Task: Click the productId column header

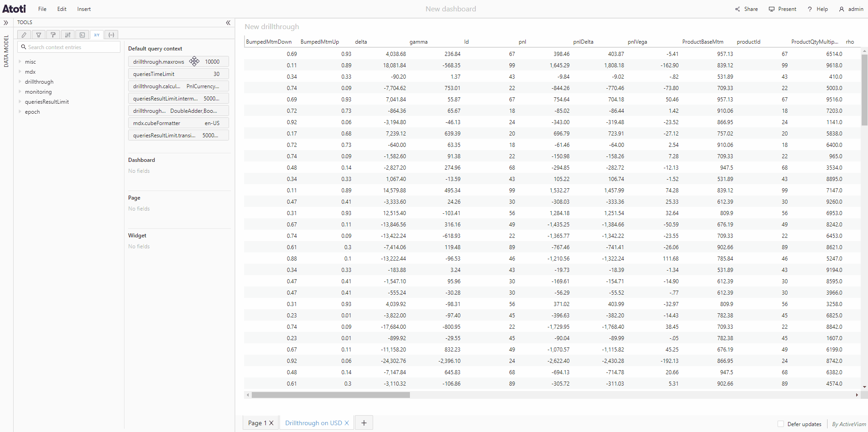Action: coord(748,42)
